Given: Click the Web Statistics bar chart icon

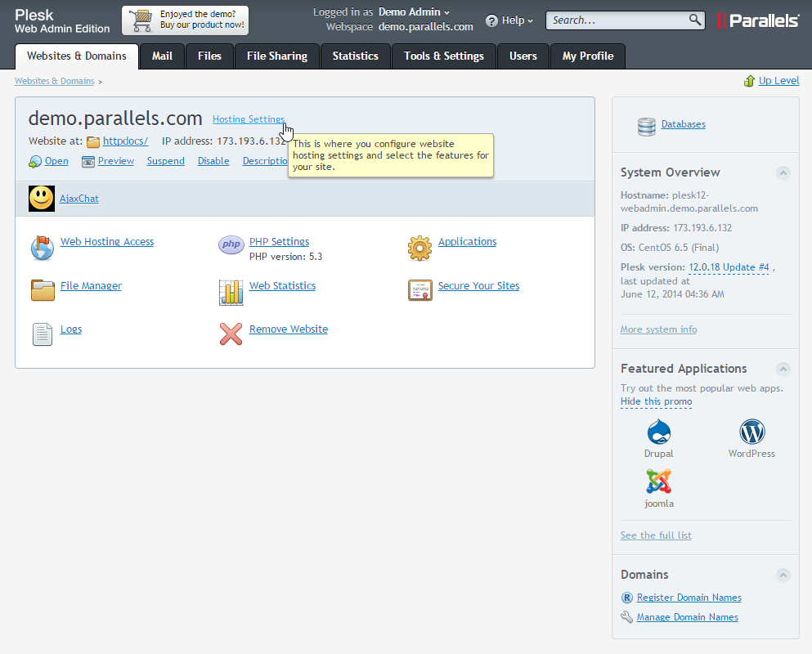Looking at the screenshot, I should 231,292.
